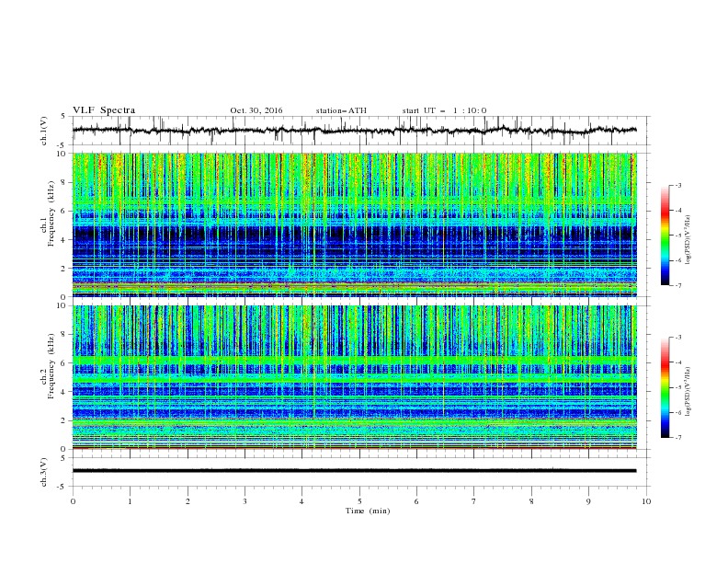Click time axis tick label '3'
Image resolution: width=728 pixels, height=563 pixels.
point(245,501)
